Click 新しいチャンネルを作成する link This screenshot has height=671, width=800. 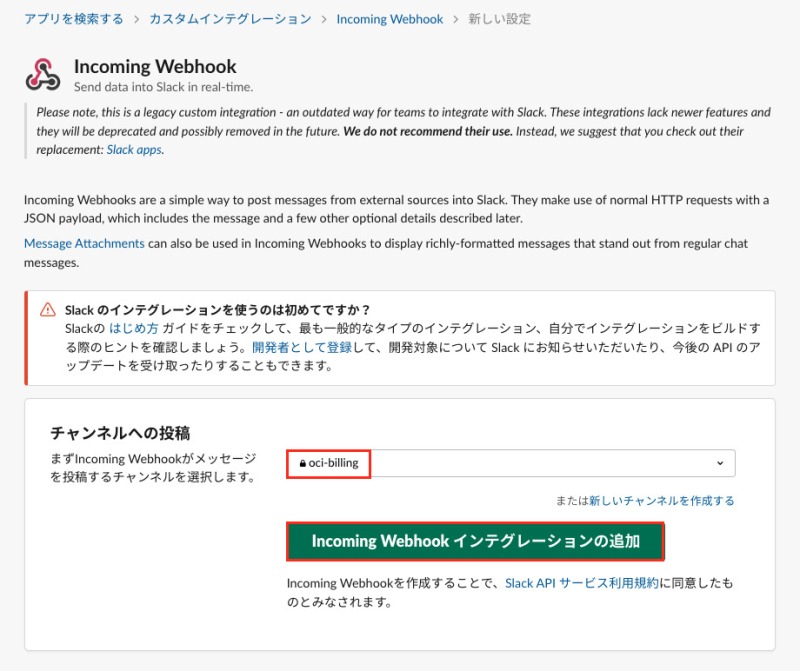661,500
